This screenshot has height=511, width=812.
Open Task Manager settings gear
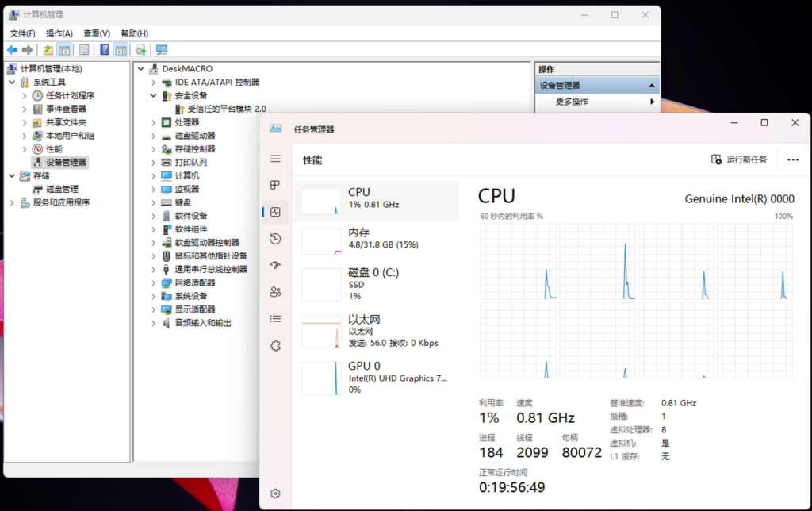[x=275, y=494]
